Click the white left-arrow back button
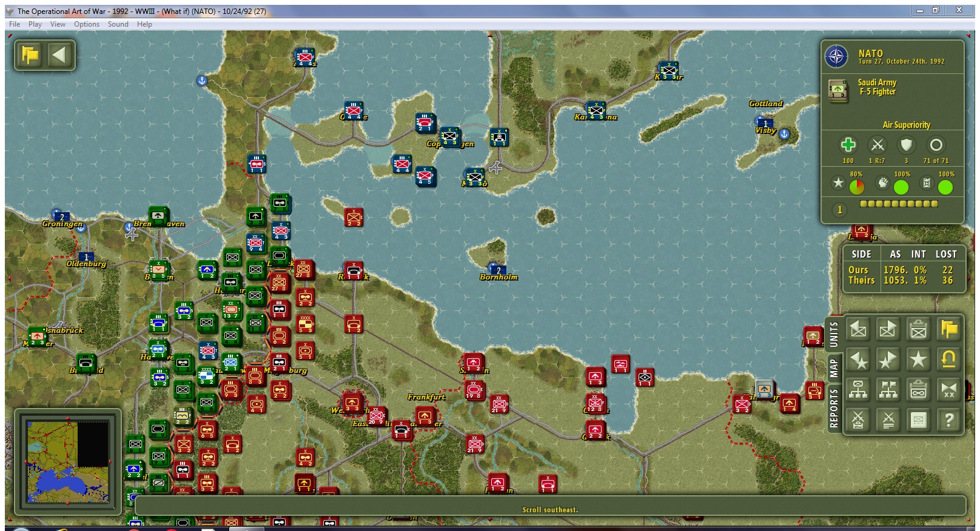The image size is (980, 531). click(59, 55)
